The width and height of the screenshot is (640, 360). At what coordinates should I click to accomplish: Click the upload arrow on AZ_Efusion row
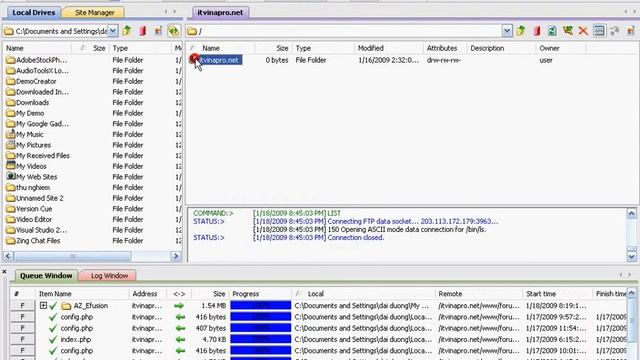179,306
